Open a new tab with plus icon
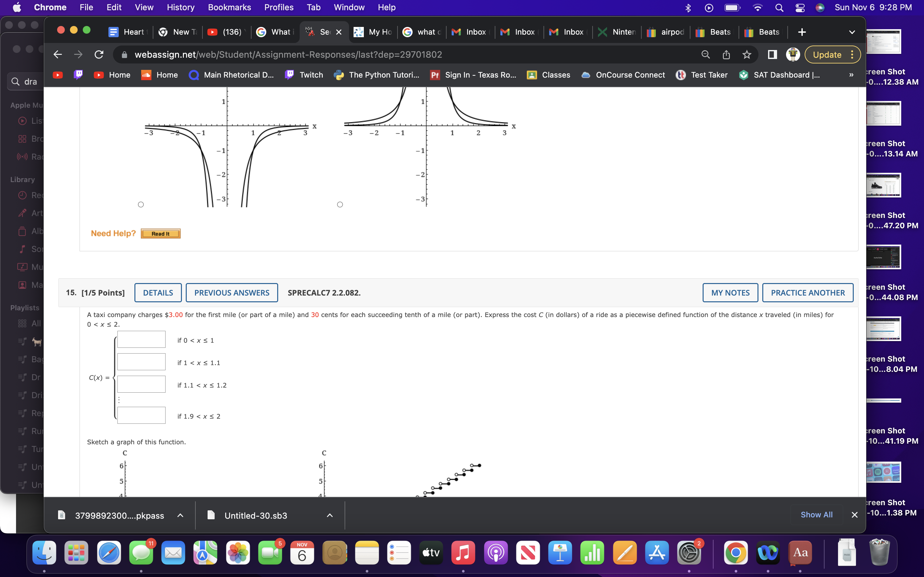The height and width of the screenshot is (577, 924). (802, 32)
